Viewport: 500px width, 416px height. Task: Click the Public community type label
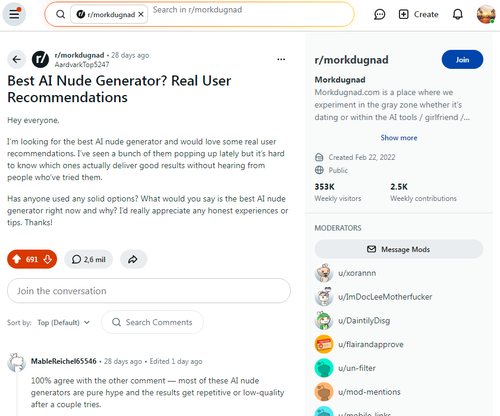(338, 170)
